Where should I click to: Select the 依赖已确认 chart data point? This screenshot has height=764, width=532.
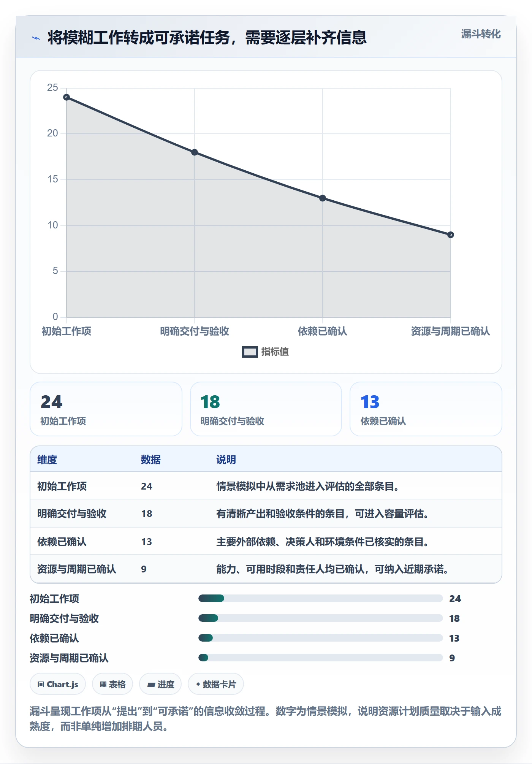coord(323,198)
